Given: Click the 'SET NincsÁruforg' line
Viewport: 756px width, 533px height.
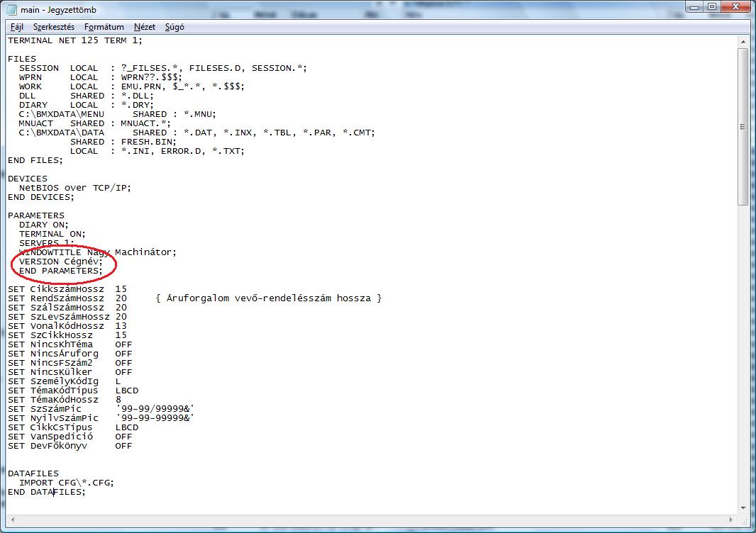Looking at the screenshot, I should point(70,354).
